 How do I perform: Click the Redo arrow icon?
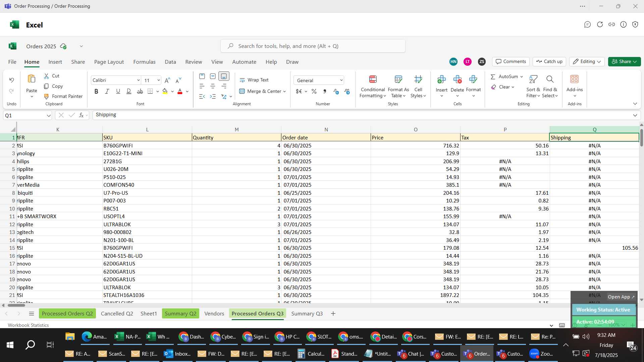(x=11, y=91)
